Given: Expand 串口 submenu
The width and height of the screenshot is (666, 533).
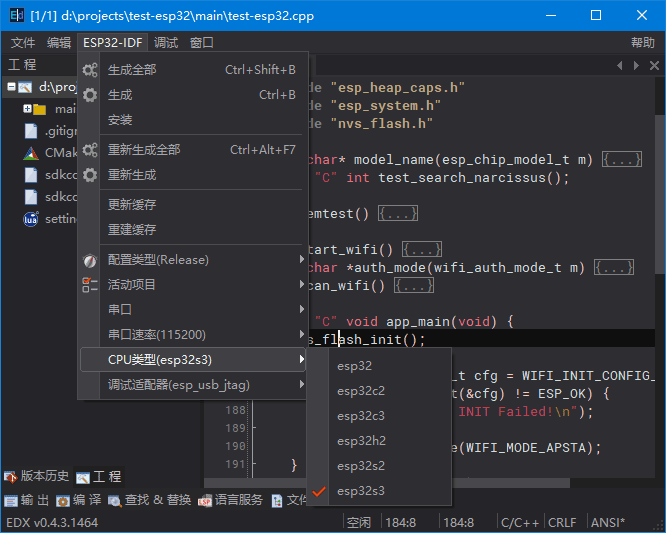Looking at the screenshot, I should pos(192,310).
